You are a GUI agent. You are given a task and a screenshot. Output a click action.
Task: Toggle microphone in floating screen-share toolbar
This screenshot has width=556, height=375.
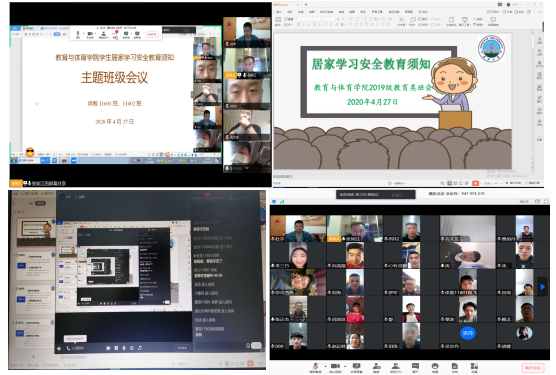click(78, 33)
